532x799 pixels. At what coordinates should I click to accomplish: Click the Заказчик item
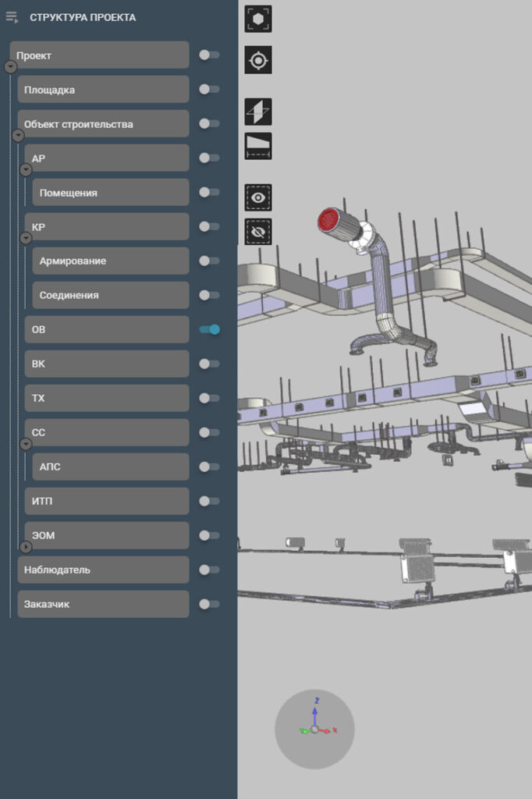(x=103, y=604)
